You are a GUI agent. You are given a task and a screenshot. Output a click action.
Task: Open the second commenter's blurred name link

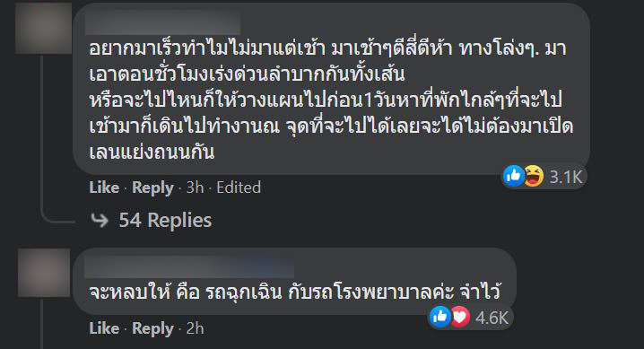pyautogui.click(x=189, y=267)
